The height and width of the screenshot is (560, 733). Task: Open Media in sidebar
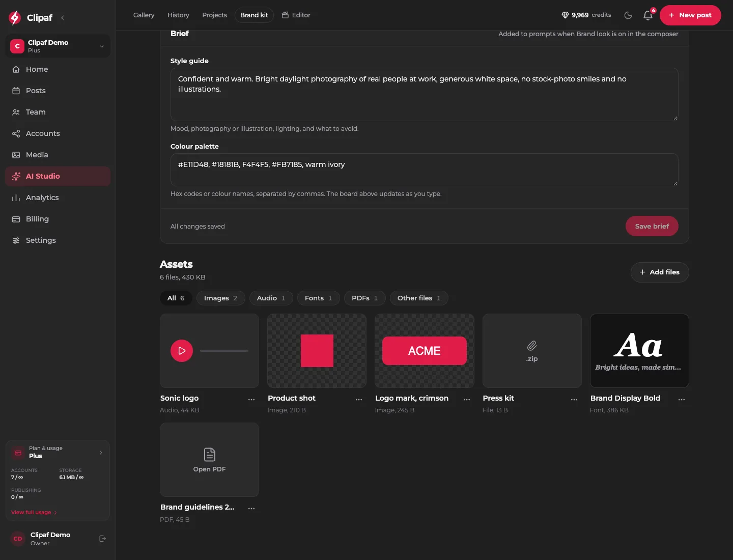coord(58,155)
